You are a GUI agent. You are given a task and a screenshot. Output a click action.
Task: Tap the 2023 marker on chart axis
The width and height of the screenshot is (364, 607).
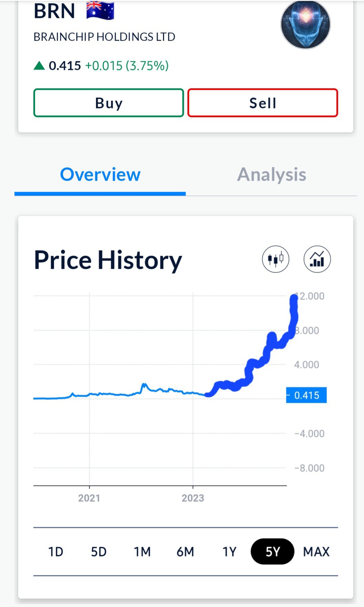tap(193, 498)
